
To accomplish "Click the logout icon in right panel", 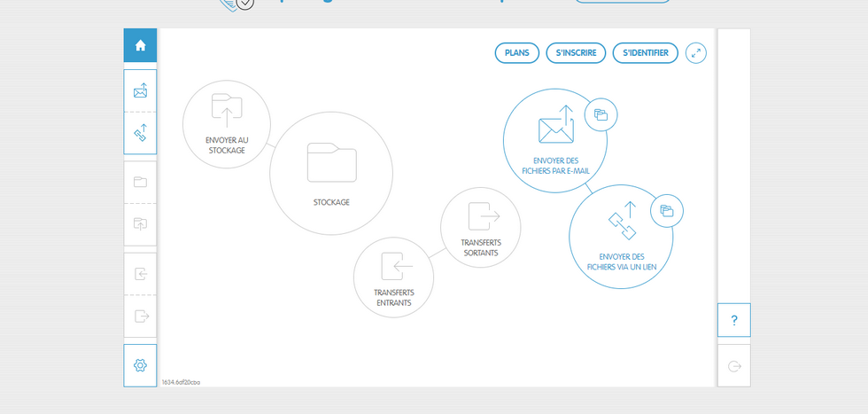I will [x=733, y=365].
